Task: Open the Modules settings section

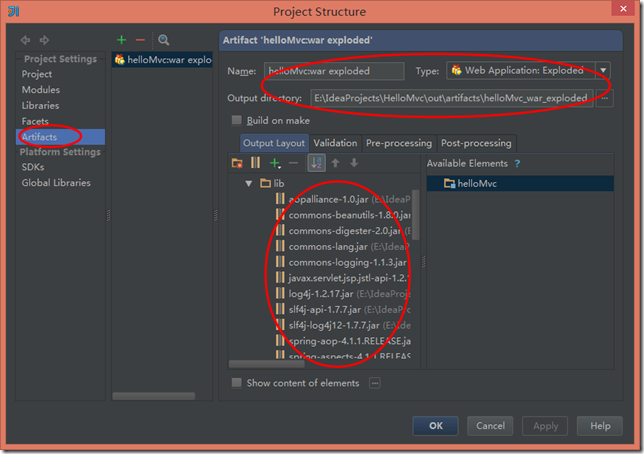Action: pyautogui.click(x=41, y=90)
